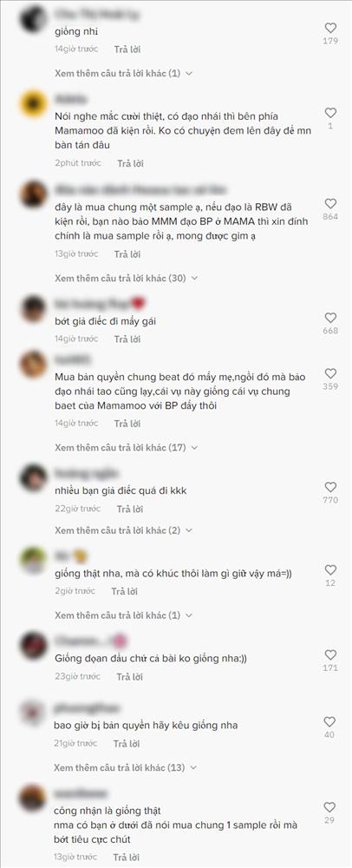Heart the "nhiều bạn giả điếc quá đi kkk" comment
The image size is (352, 868).
click(x=330, y=487)
